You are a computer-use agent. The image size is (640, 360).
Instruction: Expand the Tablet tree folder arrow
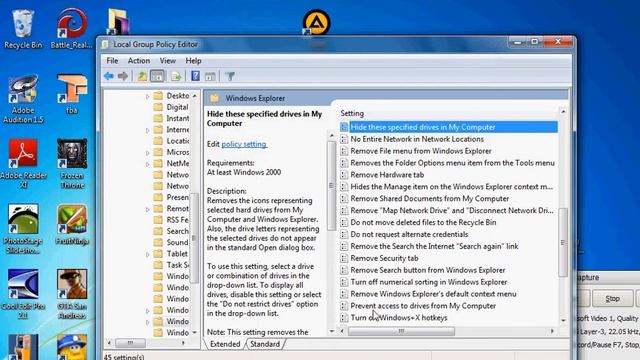coord(148,254)
